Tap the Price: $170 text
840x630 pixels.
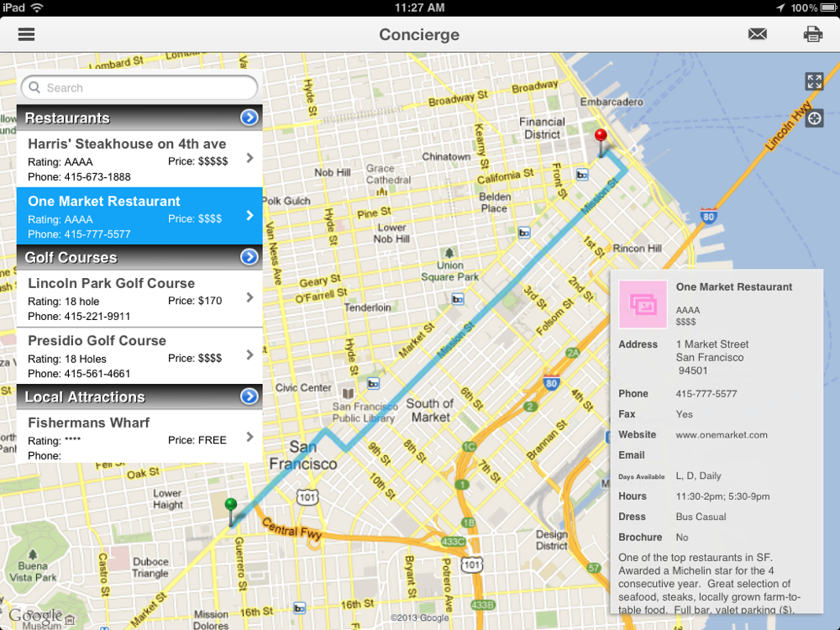(x=195, y=301)
